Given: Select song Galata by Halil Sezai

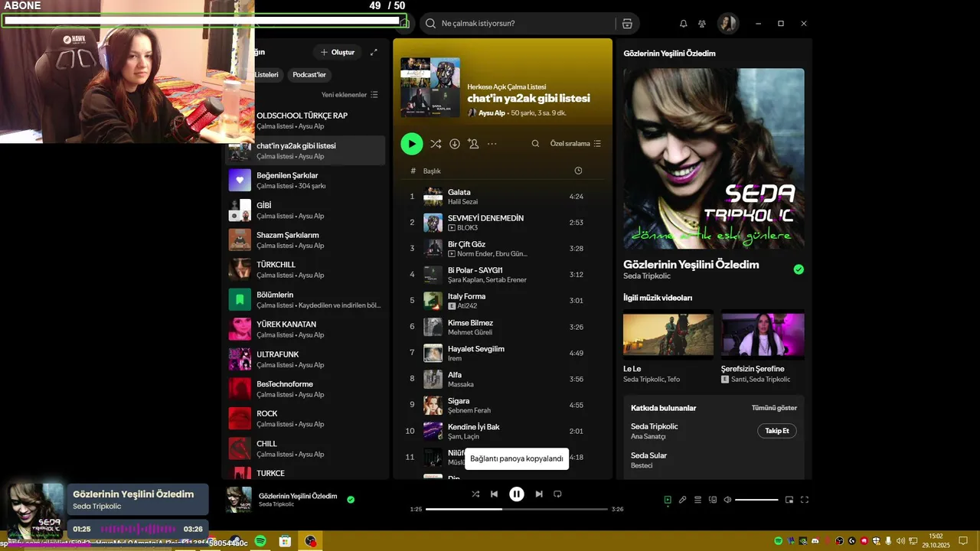Looking at the screenshot, I should tap(503, 197).
